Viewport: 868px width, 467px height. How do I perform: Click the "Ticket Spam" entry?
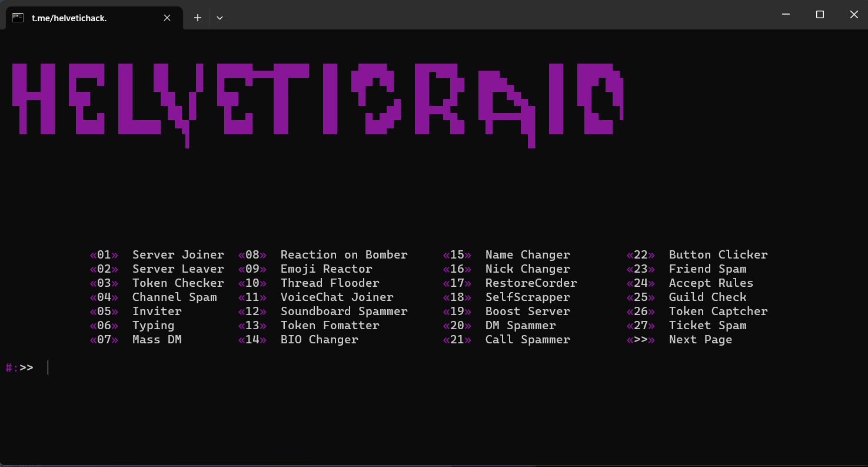click(708, 326)
